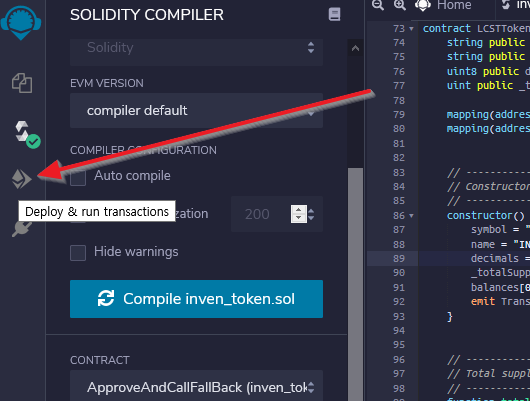The width and height of the screenshot is (530, 401).
Task: Click the 'EVM VERSION' label
Action: pos(107,83)
